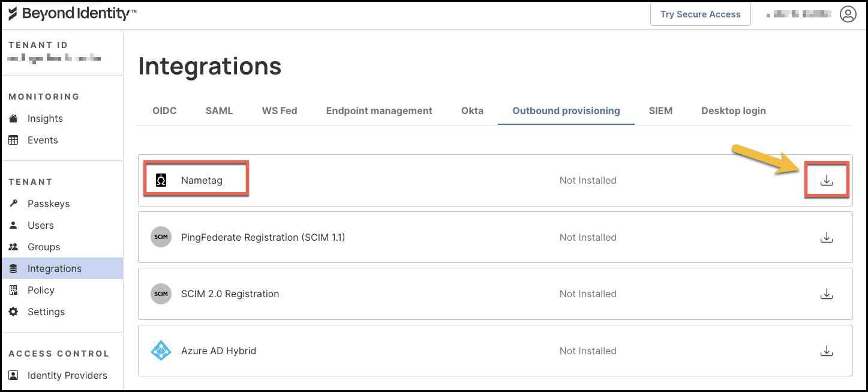The image size is (868, 392).
Task: Navigate to Users in sidebar
Action: coord(41,226)
